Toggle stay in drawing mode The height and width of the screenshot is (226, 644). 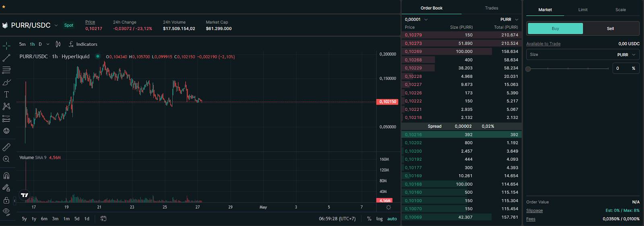click(6, 188)
